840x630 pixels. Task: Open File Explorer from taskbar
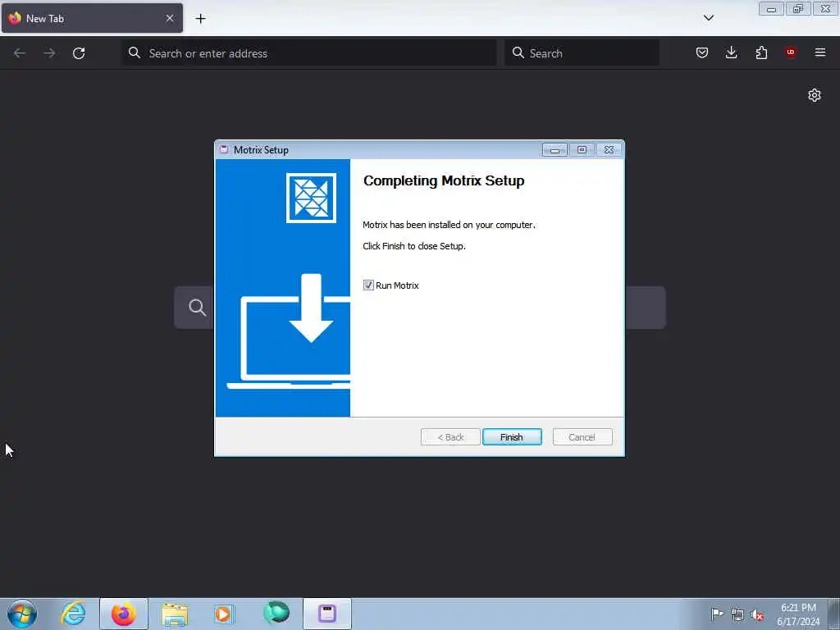pyautogui.click(x=175, y=614)
